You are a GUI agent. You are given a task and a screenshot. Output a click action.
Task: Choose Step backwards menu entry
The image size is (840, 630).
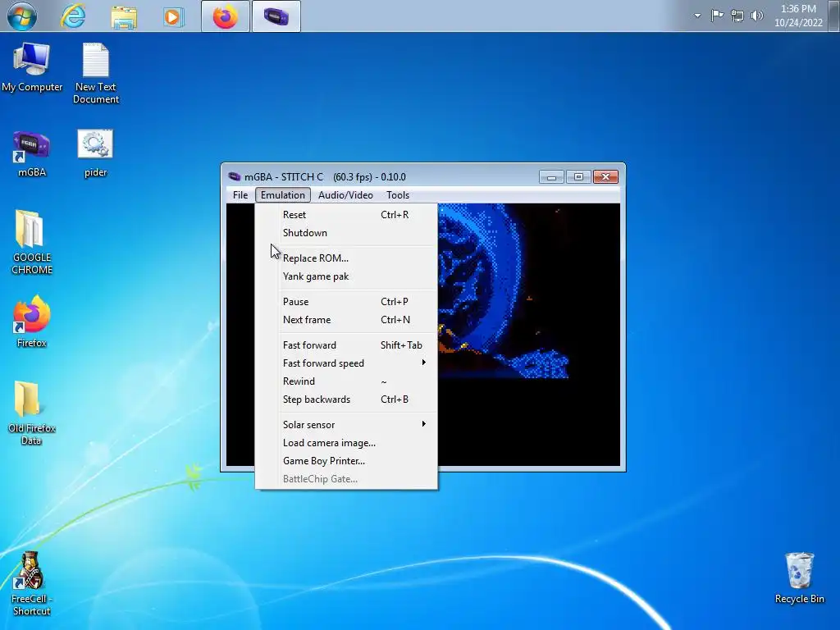pos(347,399)
